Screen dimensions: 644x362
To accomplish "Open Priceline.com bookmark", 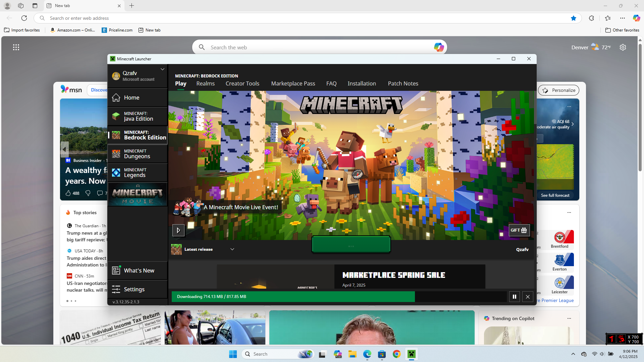I will tap(117, 30).
